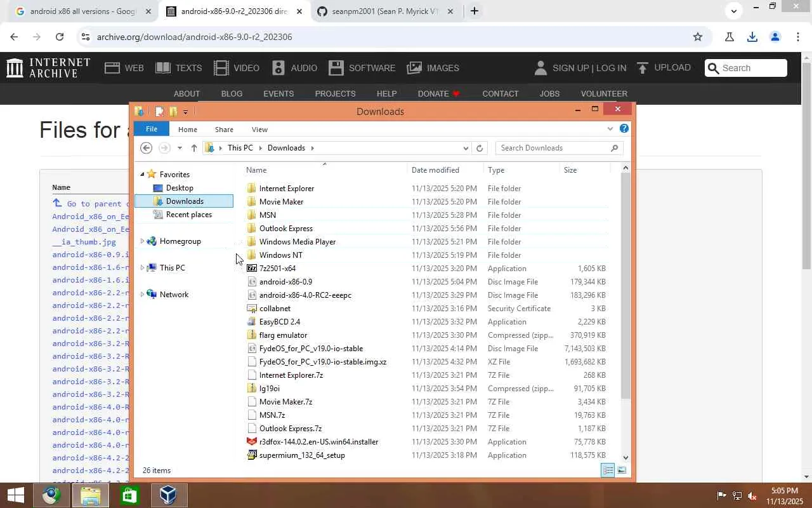
Task: Open the Home ribbon tab
Action: pyautogui.click(x=188, y=130)
